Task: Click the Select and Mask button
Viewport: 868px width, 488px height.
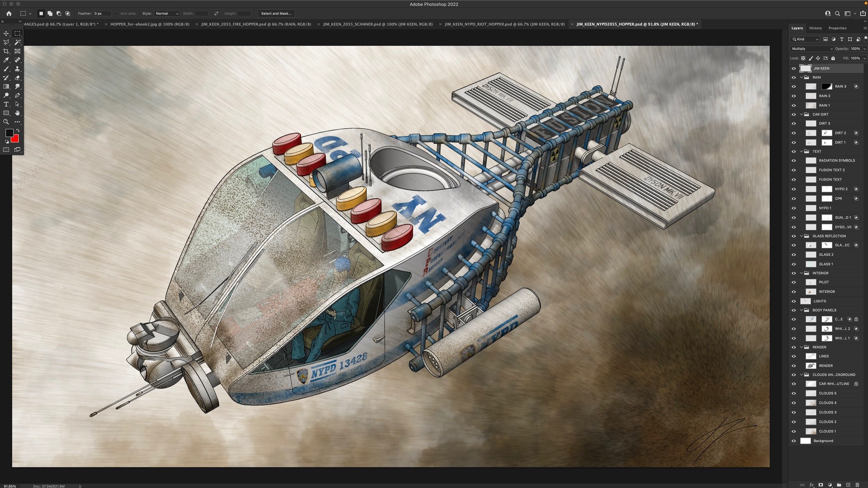Action: click(x=276, y=14)
